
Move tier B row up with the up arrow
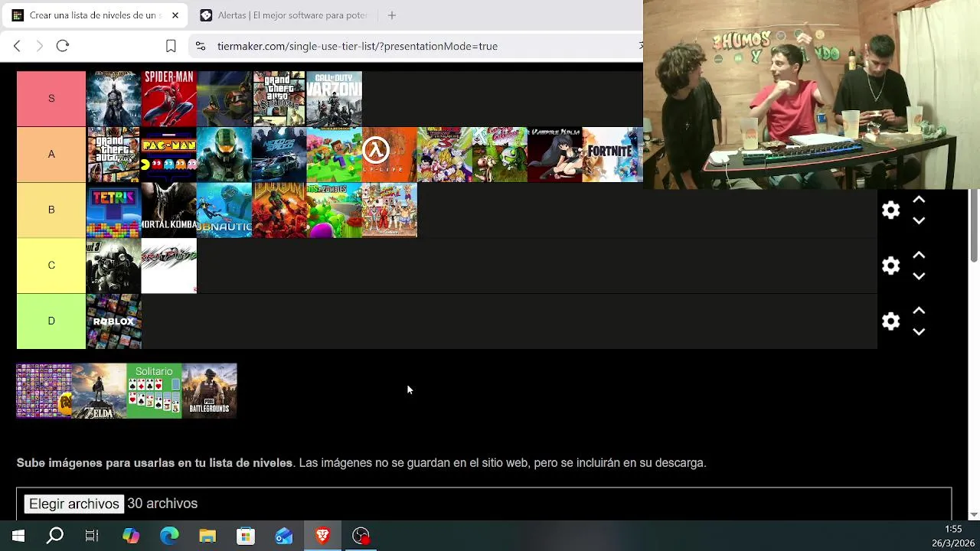click(x=919, y=200)
